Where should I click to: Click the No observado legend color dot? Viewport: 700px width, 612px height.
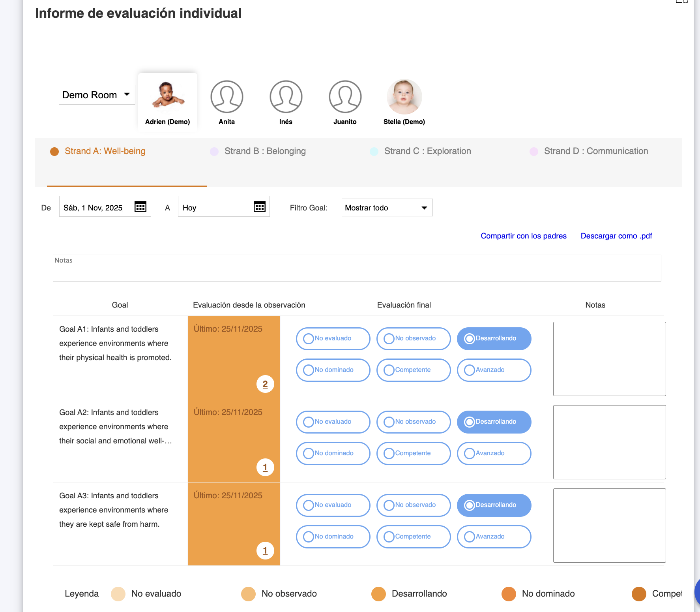pyautogui.click(x=248, y=594)
